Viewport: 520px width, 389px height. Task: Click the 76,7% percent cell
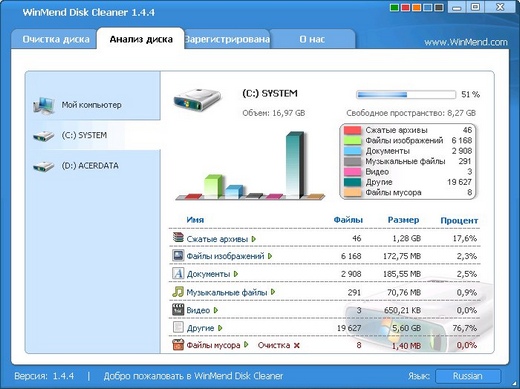click(465, 328)
